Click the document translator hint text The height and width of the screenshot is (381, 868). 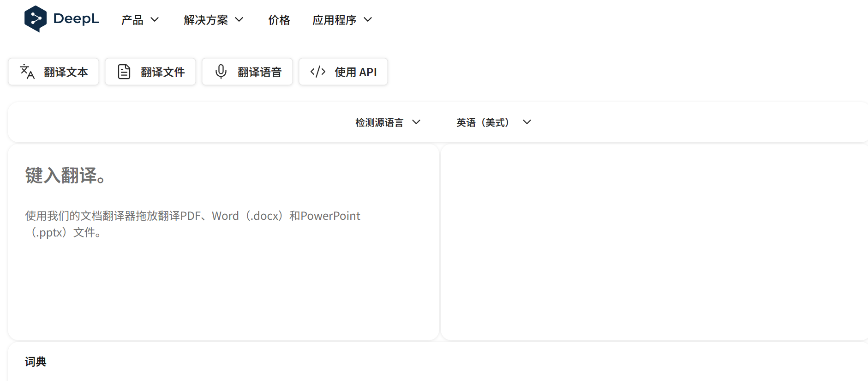[192, 224]
